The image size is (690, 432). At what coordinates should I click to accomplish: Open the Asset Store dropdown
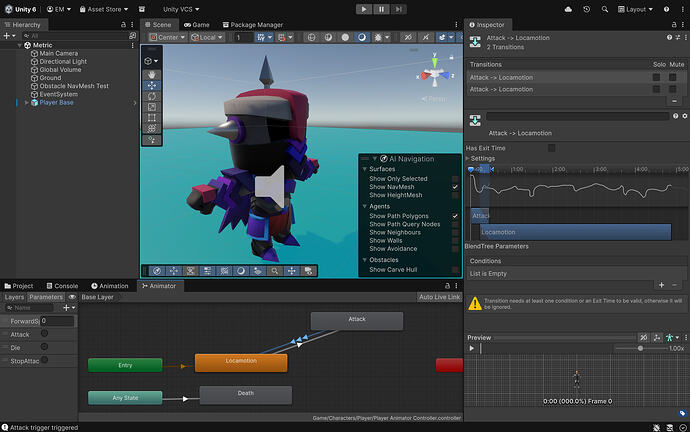(x=104, y=9)
